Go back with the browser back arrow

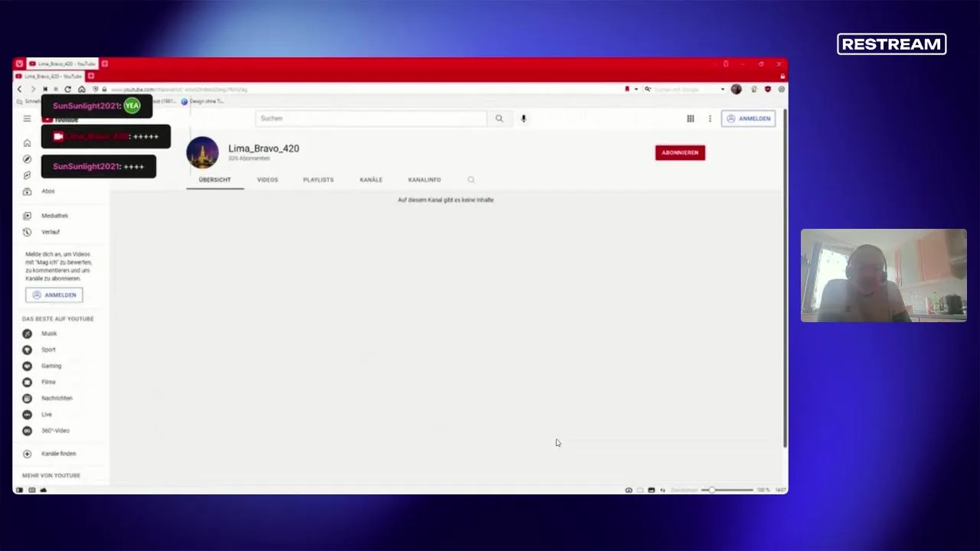(19, 90)
